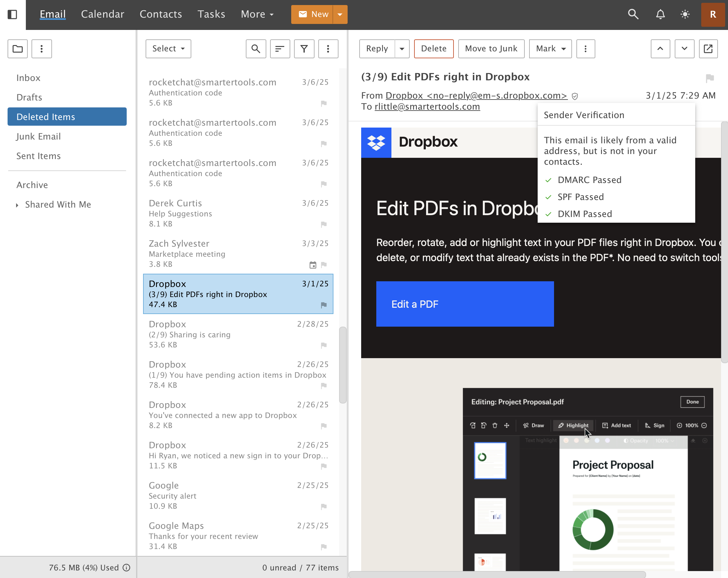The width and height of the screenshot is (728, 578).
Task: Toggle light/dark theme with the sun icon
Action: pyautogui.click(x=685, y=14)
